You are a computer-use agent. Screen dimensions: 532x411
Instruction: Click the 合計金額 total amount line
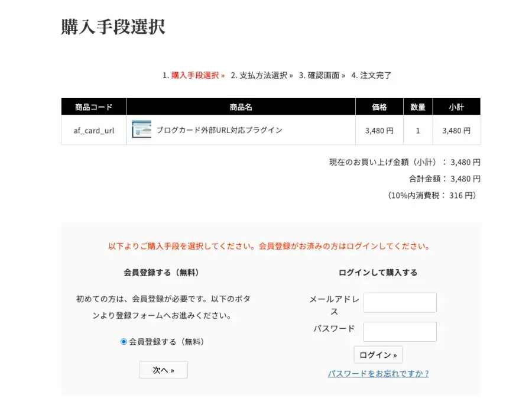[x=445, y=179]
